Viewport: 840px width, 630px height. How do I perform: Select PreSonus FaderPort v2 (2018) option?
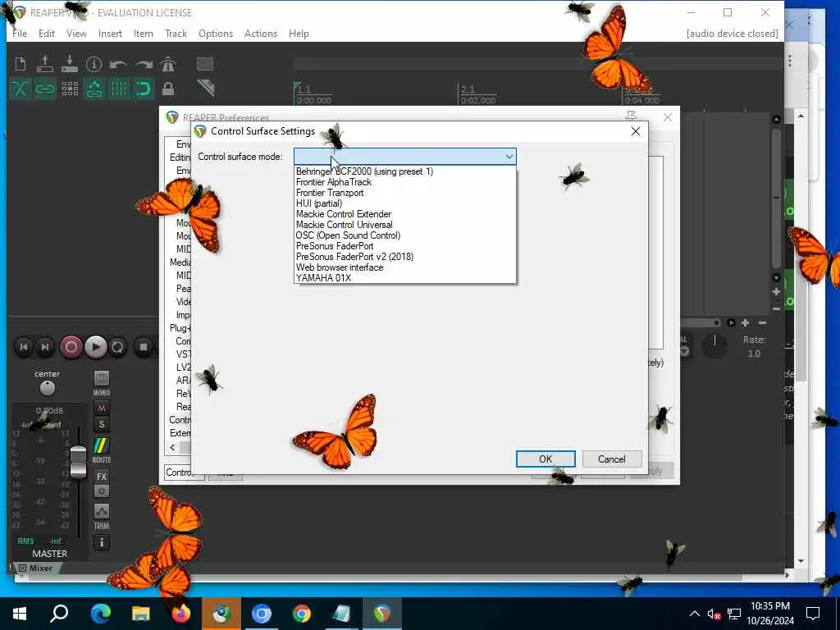[x=405, y=257]
